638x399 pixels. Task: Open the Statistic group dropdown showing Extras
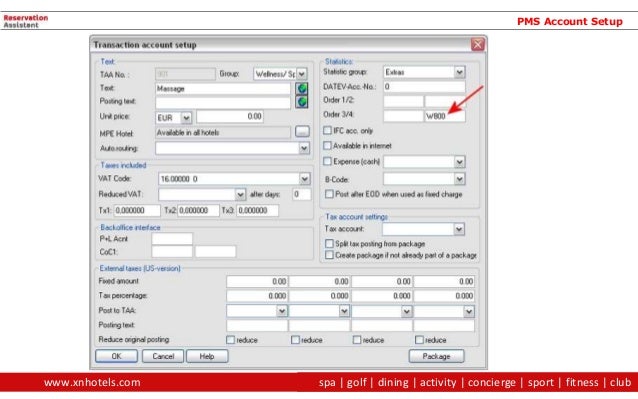point(459,72)
